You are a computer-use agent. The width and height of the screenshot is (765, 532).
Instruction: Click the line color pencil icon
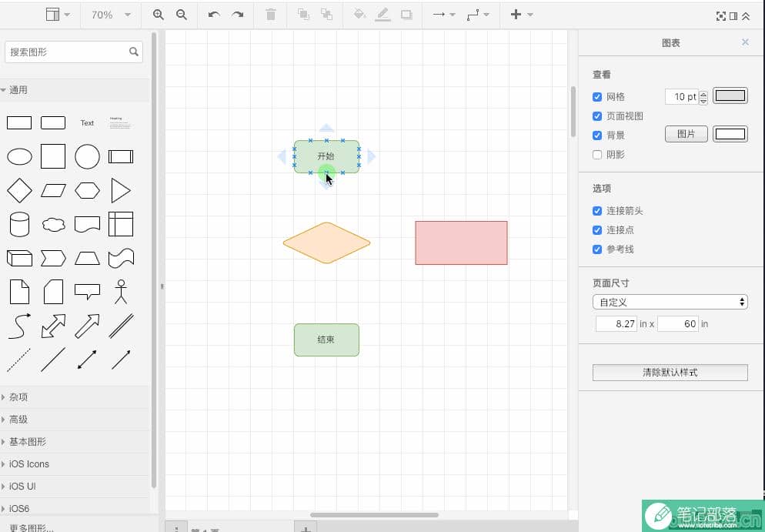pyautogui.click(x=383, y=15)
